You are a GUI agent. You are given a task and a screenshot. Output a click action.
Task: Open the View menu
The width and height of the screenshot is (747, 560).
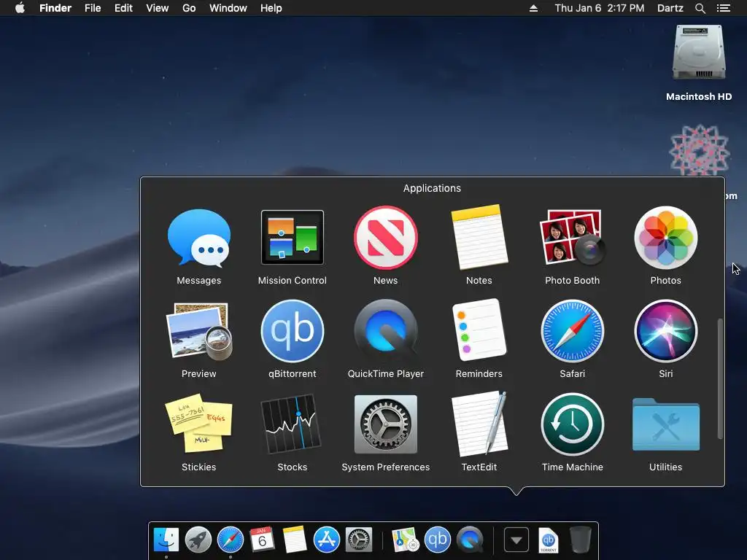(158, 8)
